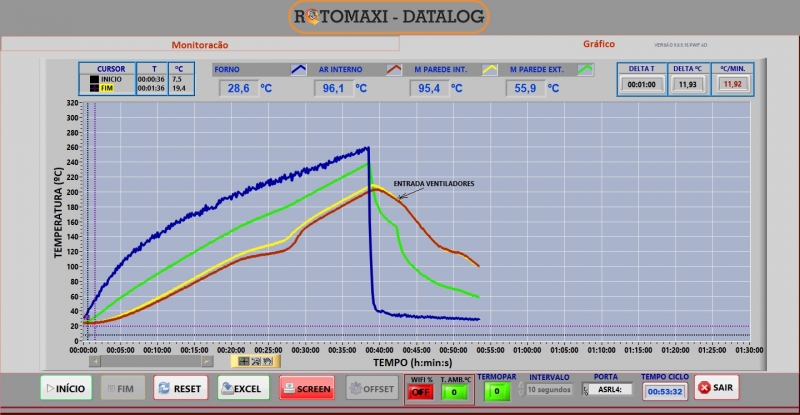Click the horizontal graph scrollbar track
The height and width of the screenshot is (415, 800).
(151, 361)
